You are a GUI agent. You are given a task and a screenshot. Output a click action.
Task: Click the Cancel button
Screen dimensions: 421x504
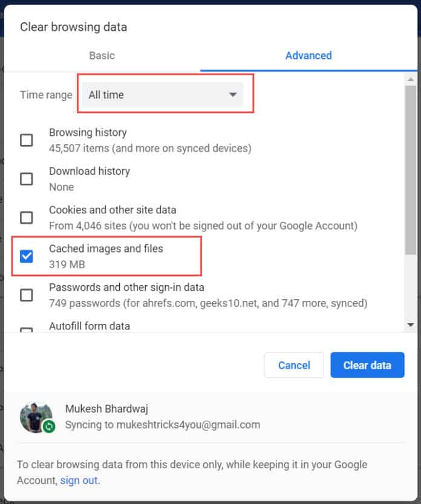pyautogui.click(x=294, y=365)
